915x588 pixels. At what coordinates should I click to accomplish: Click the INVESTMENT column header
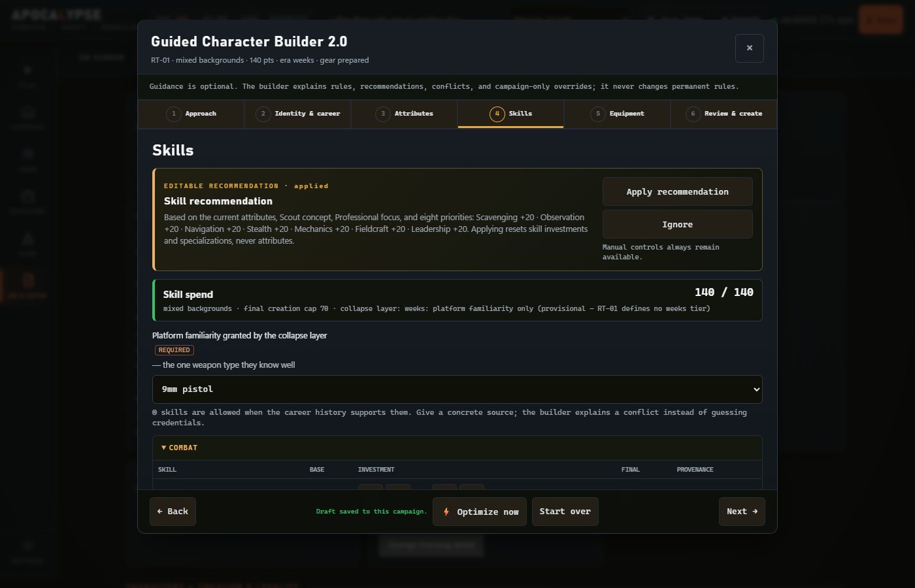click(376, 470)
